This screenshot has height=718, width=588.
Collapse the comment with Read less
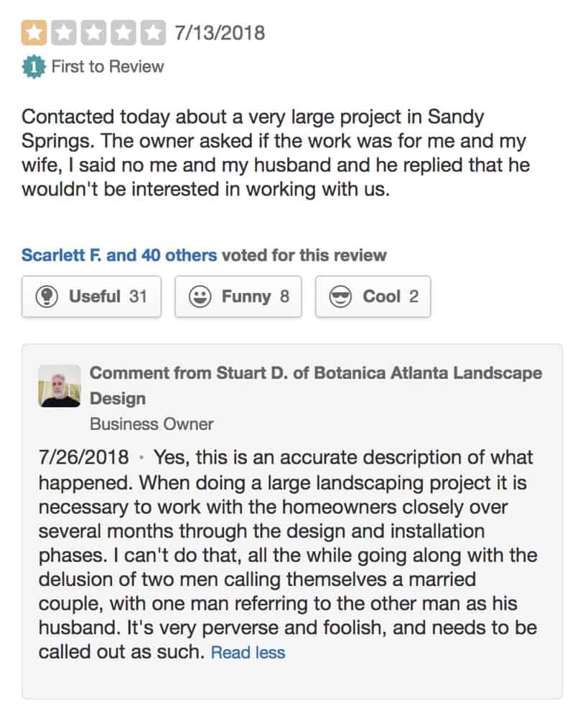coord(248,652)
